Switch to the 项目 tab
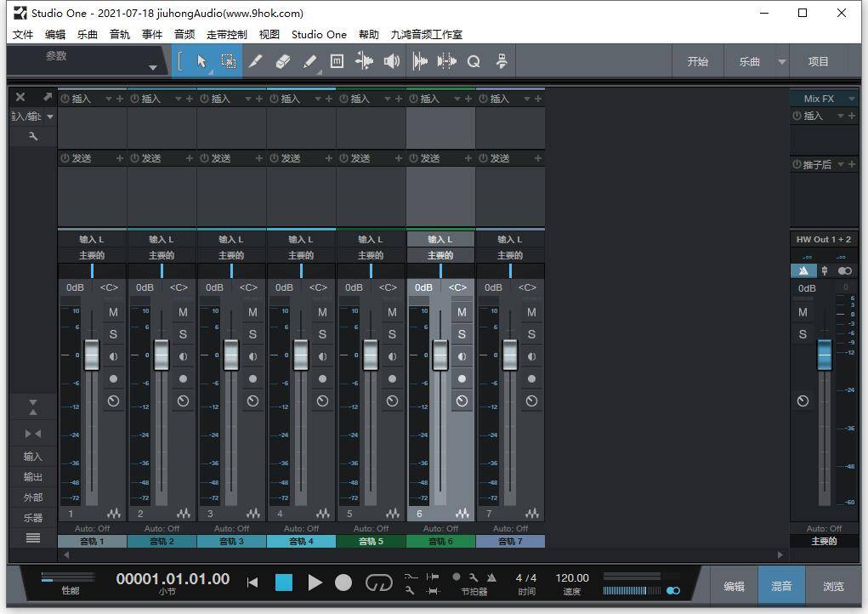The width and height of the screenshot is (868, 614). [x=818, y=60]
